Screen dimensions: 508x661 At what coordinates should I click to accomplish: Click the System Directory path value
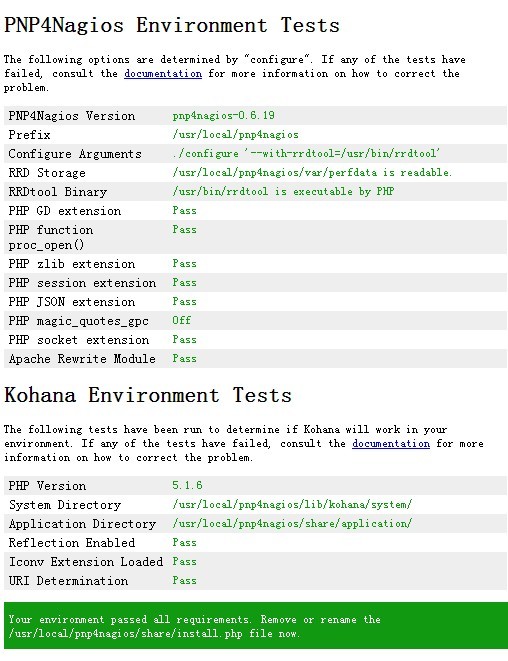292,504
